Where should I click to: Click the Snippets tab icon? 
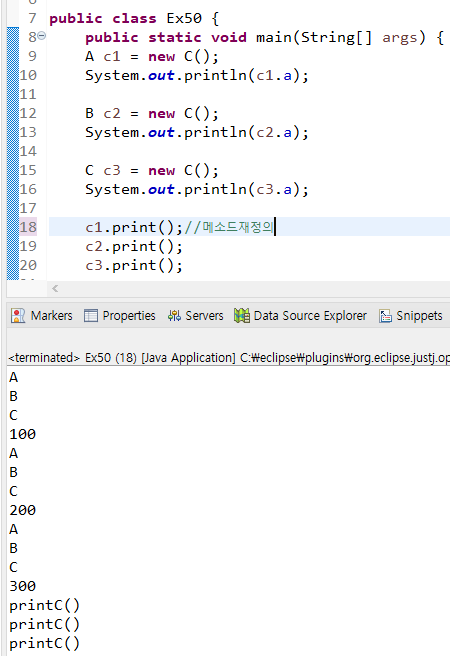pos(385,316)
